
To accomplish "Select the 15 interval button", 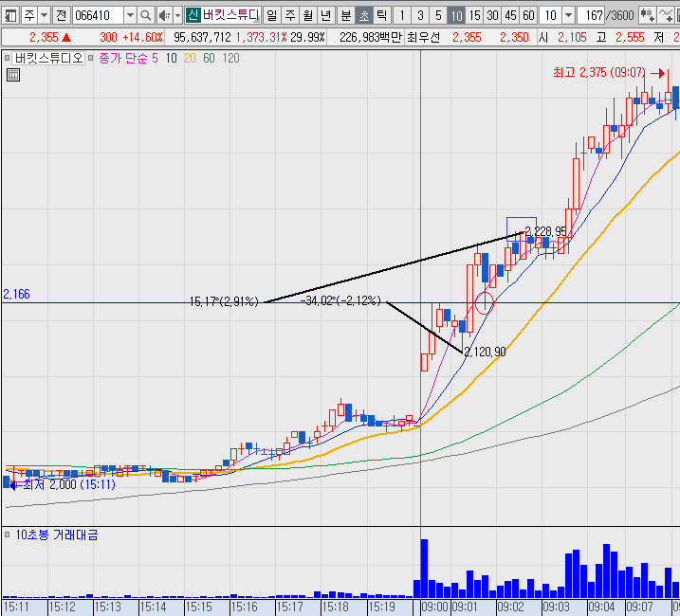I will [x=474, y=16].
